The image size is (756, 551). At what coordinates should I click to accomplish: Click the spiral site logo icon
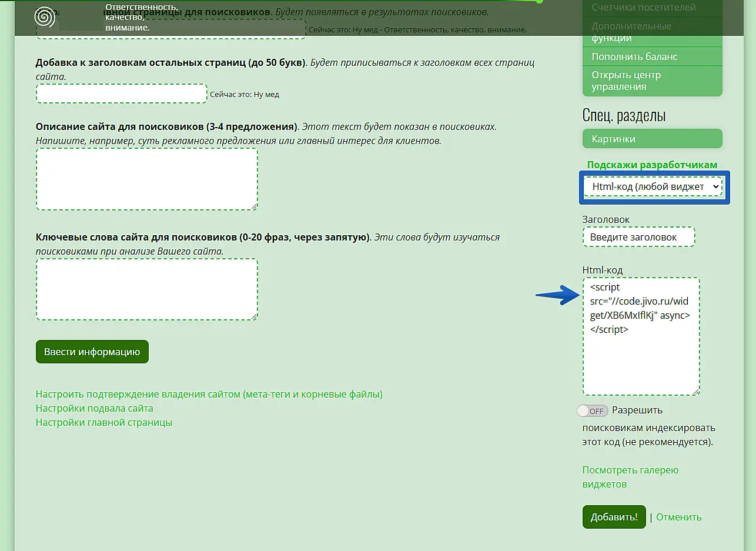45,17
